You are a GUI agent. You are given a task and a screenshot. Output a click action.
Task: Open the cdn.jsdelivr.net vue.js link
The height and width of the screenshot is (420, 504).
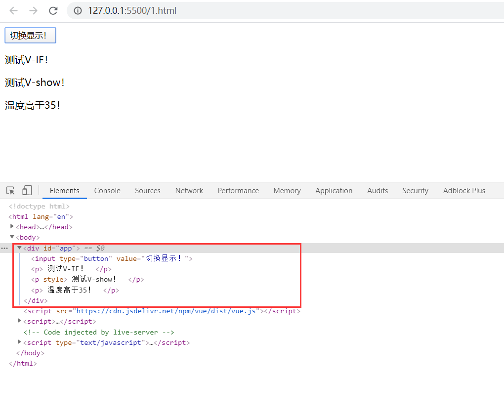(x=166, y=311)
